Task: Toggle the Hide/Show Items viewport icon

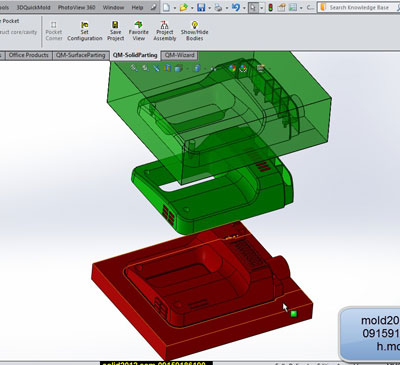Action: [x=213, y=69]
